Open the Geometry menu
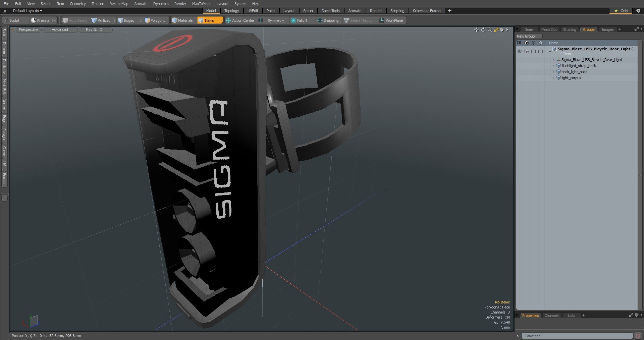Viewport: 644px width, 340px height. point(77,4)
